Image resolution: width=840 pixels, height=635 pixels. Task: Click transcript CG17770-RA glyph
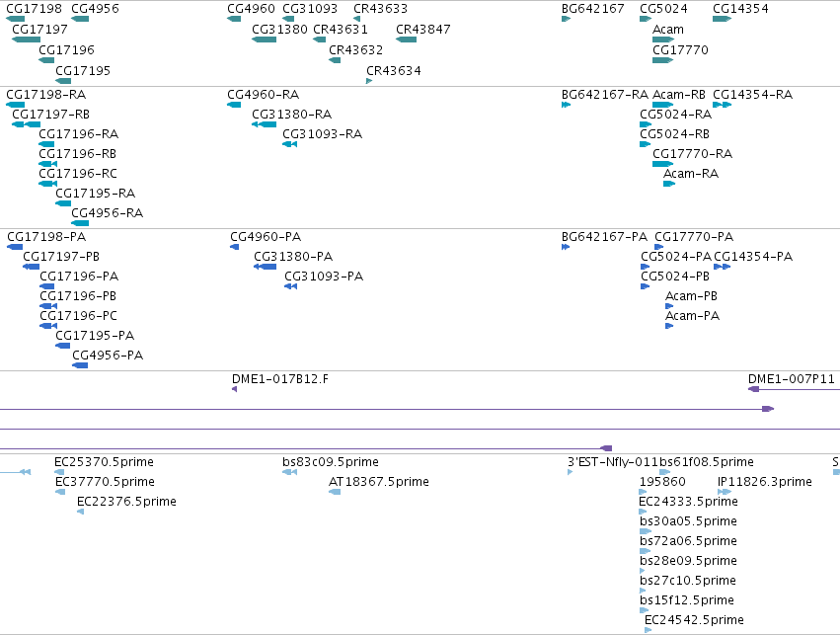tap(662, 164)
